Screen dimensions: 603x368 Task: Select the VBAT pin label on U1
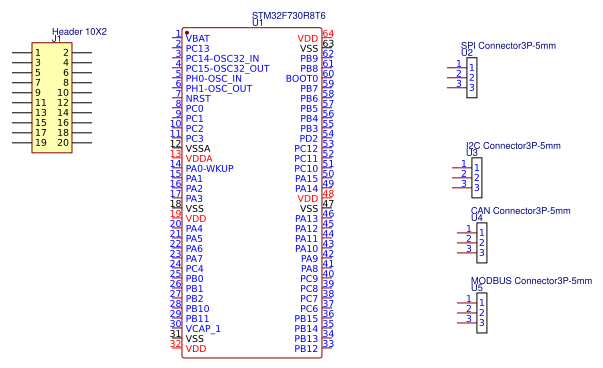198,38
